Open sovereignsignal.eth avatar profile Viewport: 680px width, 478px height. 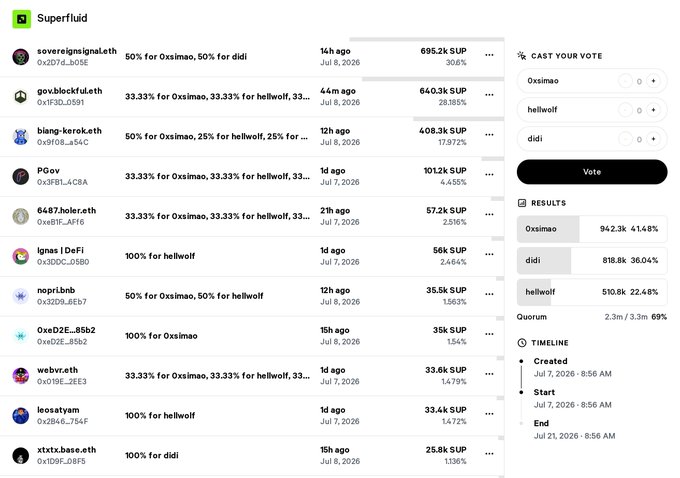pos(20,57)
